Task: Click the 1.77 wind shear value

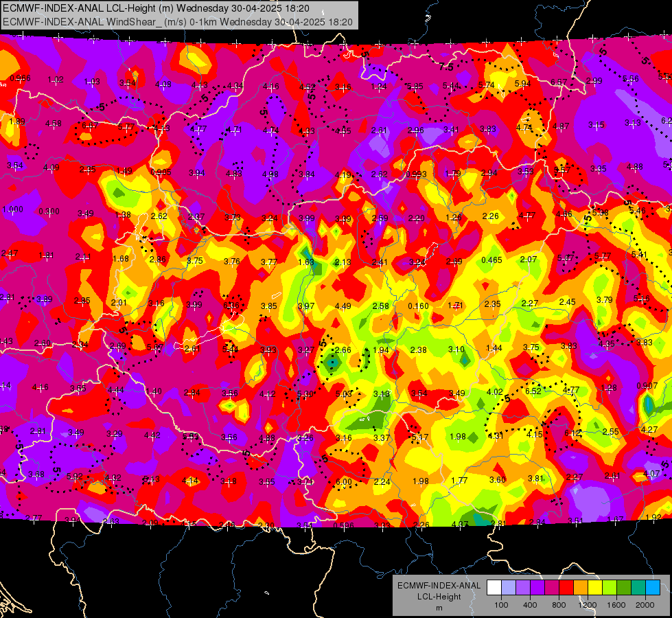Action: [459, 480]
